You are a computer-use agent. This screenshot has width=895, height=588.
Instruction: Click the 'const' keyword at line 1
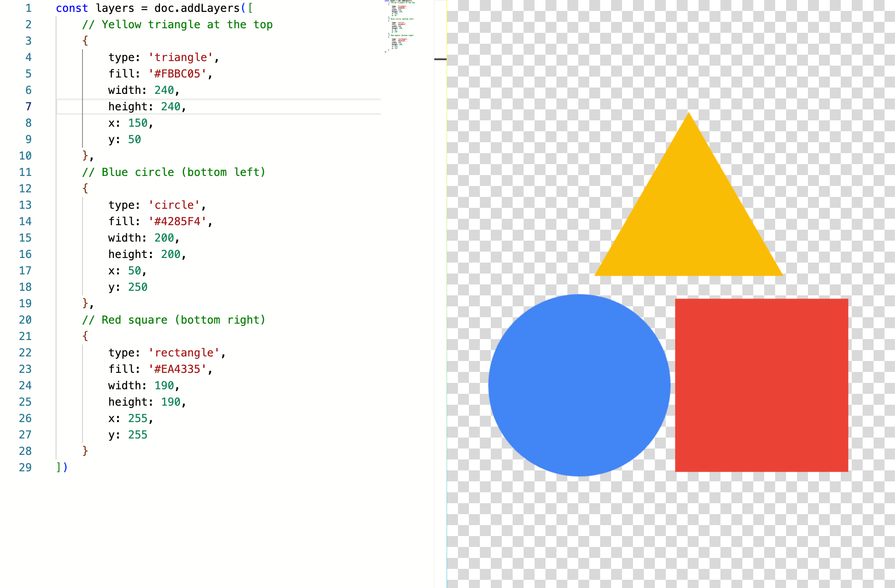pyautogui.click(x=72, y=8)
